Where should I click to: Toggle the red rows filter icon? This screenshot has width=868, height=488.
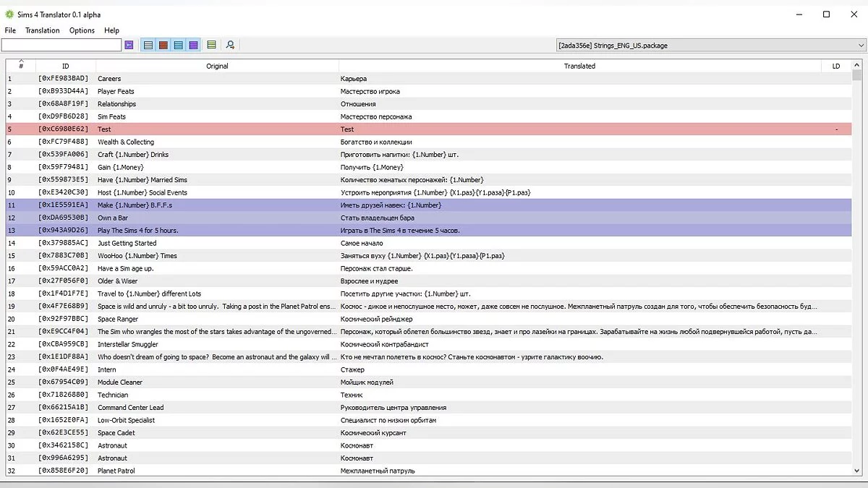163,45
